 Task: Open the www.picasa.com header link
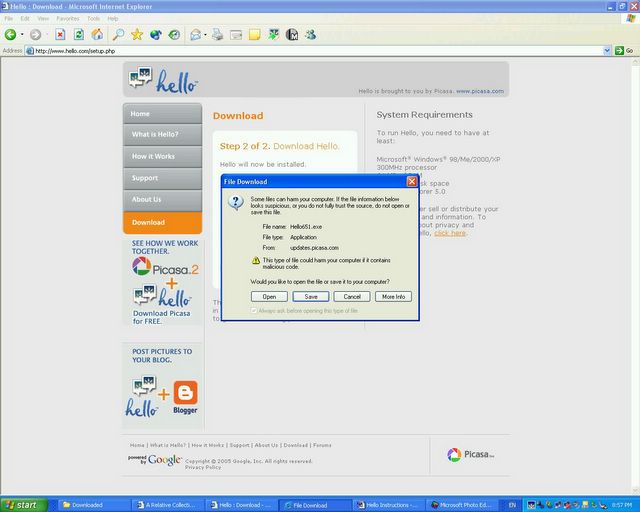coord(480,91)
